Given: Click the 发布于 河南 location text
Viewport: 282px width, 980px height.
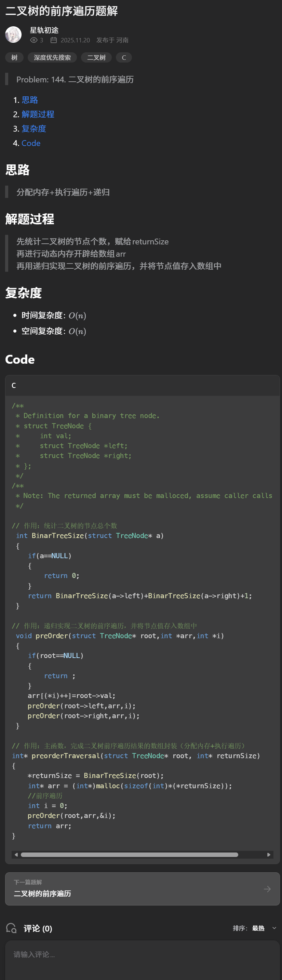Looking at the screenshot, I should click(112, 40).
